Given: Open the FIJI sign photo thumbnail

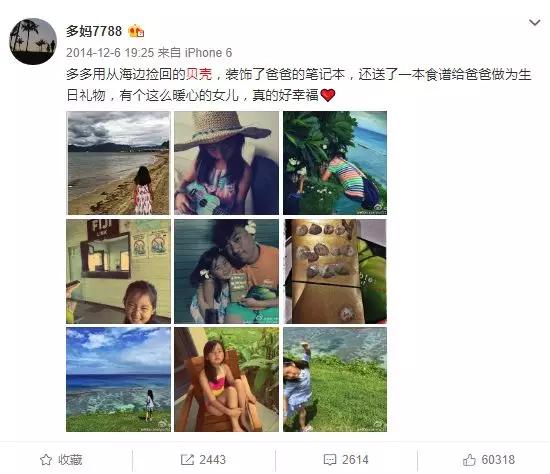Looking at the screenshot, I should (118, 272).
